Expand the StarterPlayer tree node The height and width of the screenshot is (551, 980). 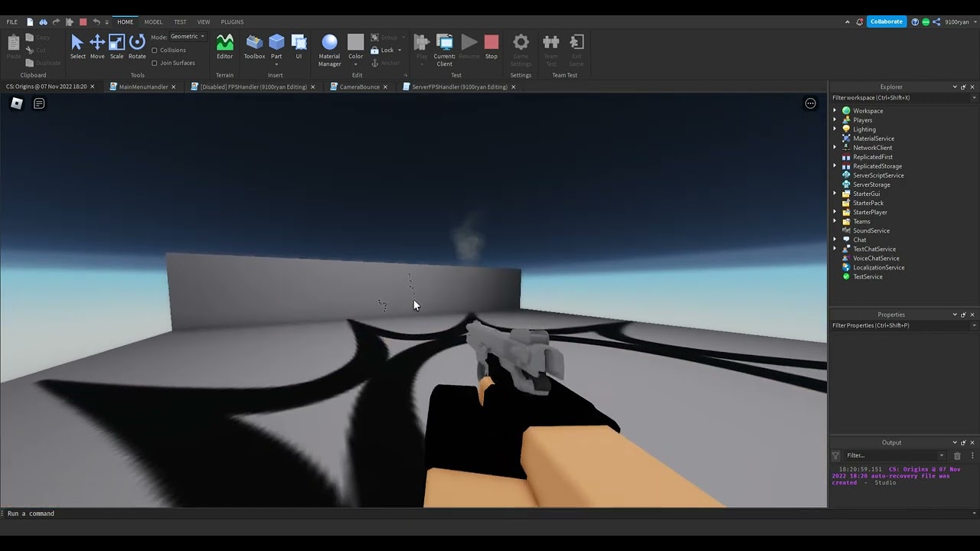(835, 212)
